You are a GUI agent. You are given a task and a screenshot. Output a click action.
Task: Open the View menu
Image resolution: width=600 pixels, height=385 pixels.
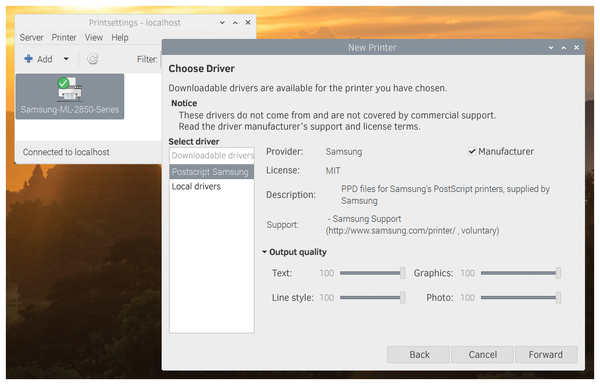coord(94,38)
